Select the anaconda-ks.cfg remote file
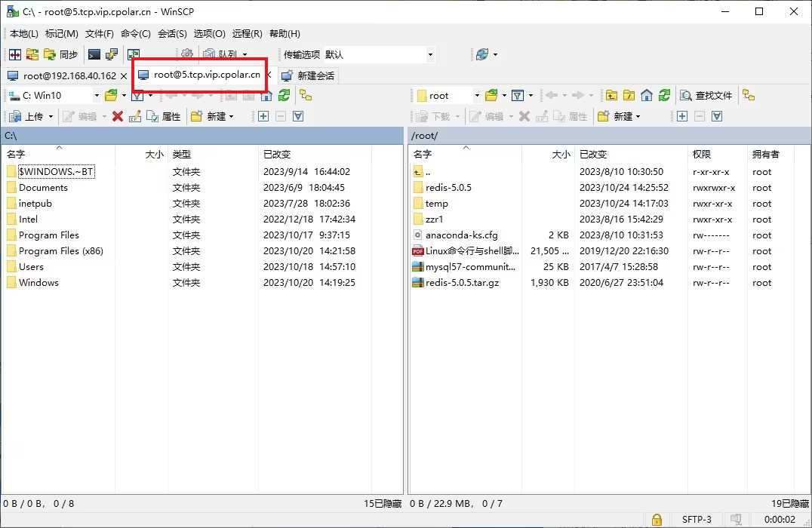 pyautogui.click(x=461, y=235)
